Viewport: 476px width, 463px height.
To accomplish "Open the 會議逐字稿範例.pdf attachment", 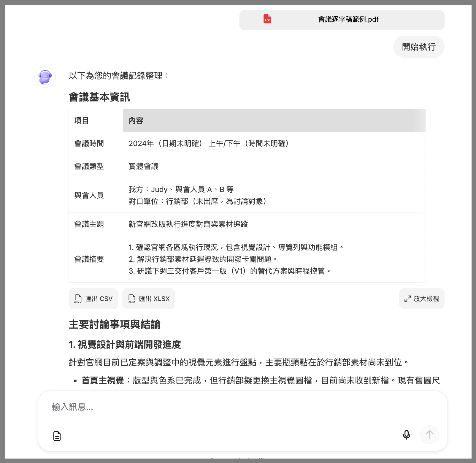I will point(348,20).
